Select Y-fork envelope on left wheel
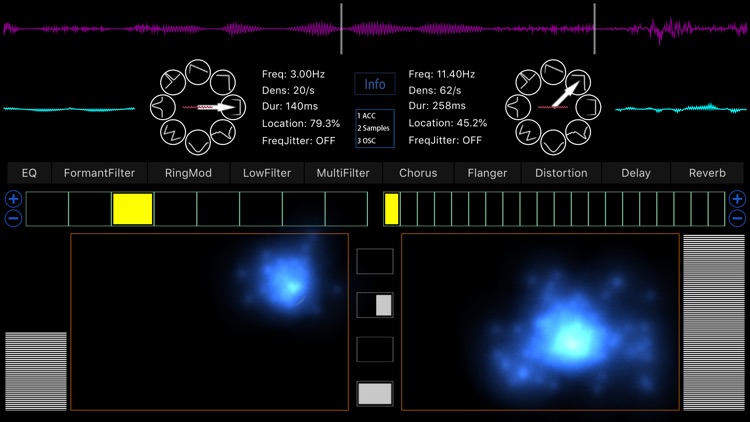The image size is (750, 422). click(173, 82)
